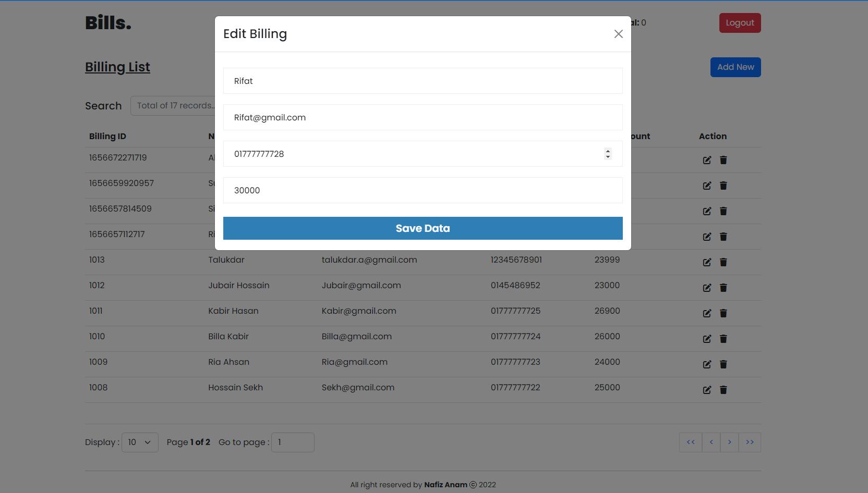Select the amount 23000

pos(607,285)
